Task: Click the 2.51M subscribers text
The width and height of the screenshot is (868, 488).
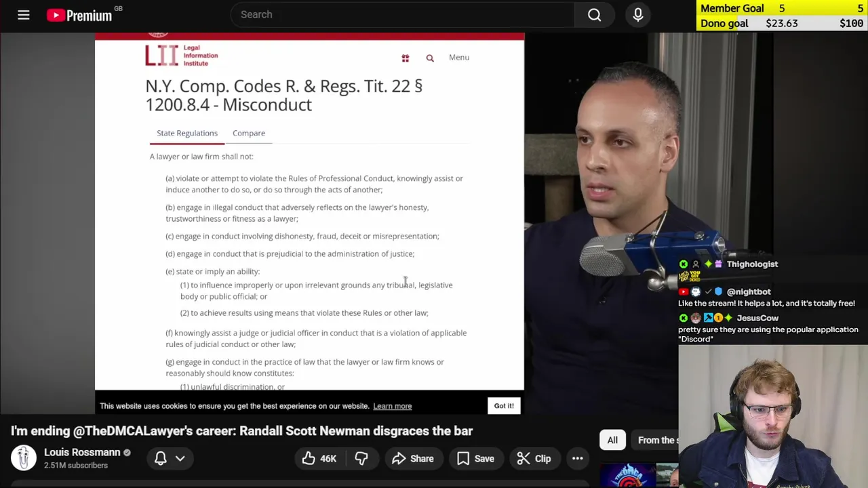Action: point(76,466)
